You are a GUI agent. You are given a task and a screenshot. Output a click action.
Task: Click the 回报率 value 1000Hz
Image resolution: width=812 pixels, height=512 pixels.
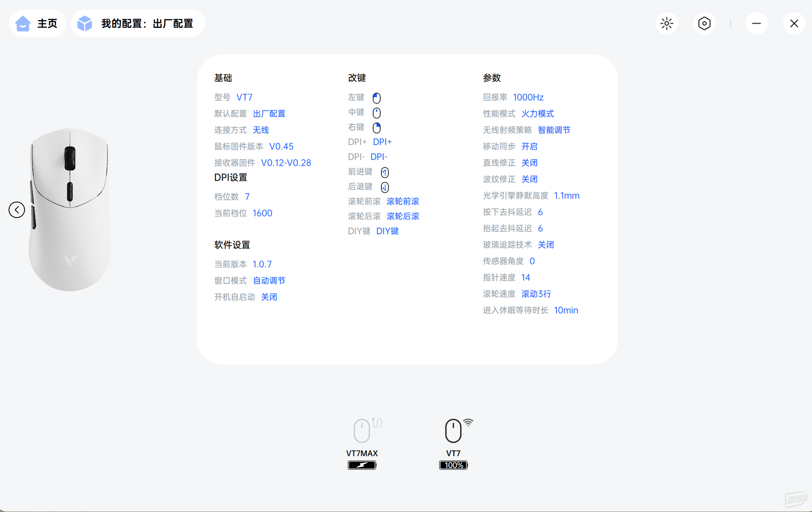(528, 97)
